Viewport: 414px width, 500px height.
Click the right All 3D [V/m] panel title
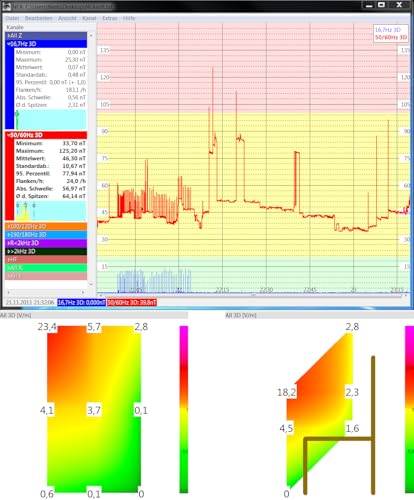(241, 315)
